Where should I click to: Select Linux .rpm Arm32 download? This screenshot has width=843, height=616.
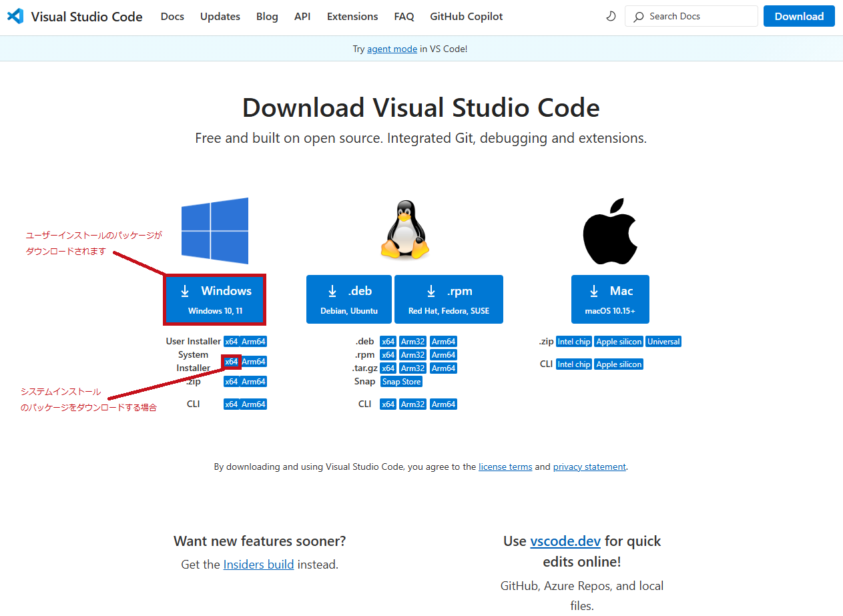(x=413, y=355)
